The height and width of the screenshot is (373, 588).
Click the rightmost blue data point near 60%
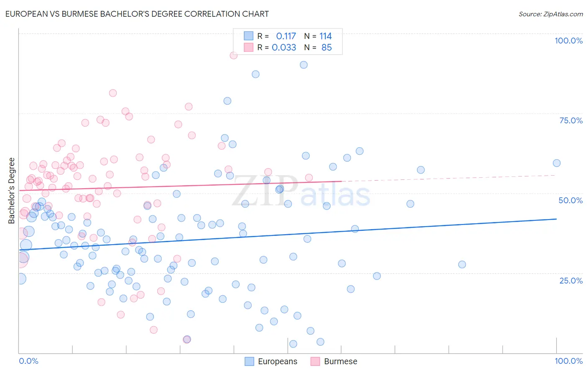click(557, 163)
